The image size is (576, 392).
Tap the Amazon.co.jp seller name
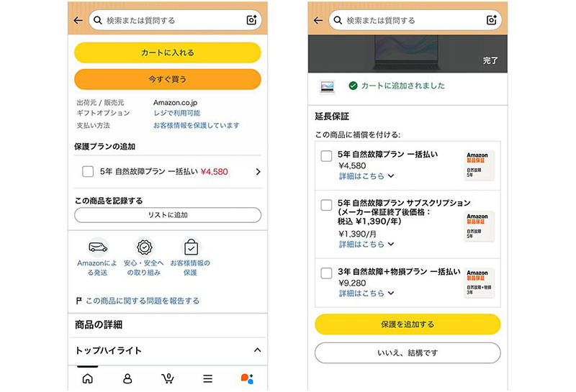(175, 103)
